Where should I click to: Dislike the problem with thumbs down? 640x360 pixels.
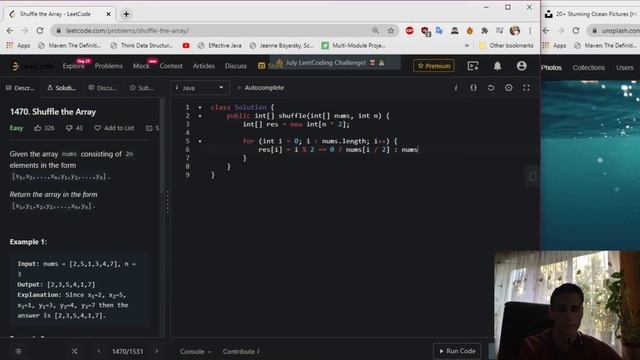(x=69, y=128)
